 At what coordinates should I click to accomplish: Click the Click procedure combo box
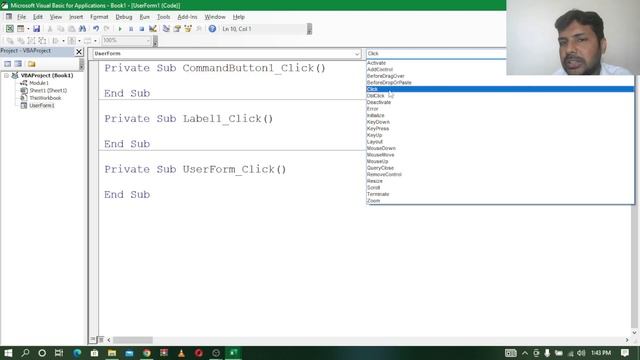pyautogui.click(x=436, y=53)
